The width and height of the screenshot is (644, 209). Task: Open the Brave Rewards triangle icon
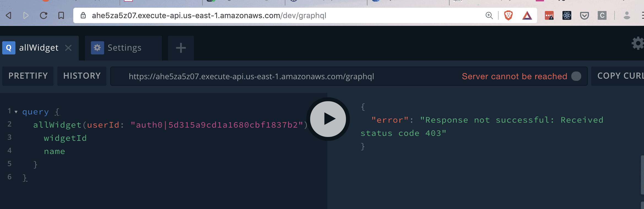point(527,15)
